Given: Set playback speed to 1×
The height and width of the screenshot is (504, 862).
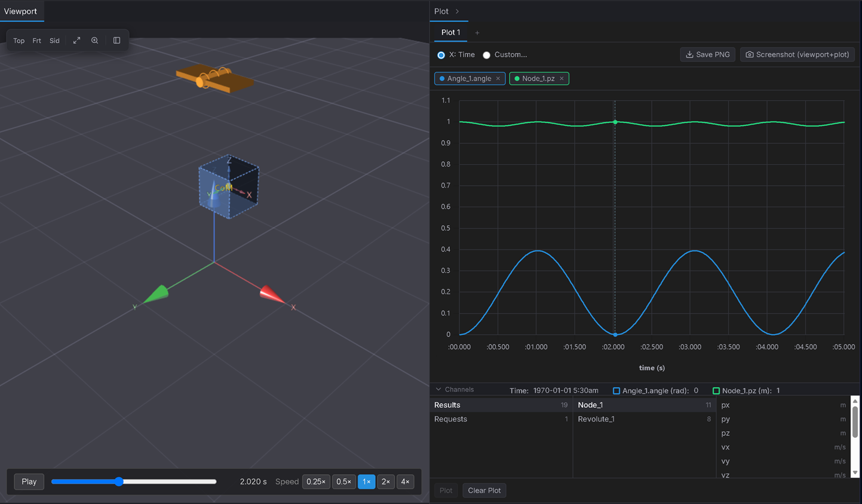Looking at the screenshot, I should (367, 481).
